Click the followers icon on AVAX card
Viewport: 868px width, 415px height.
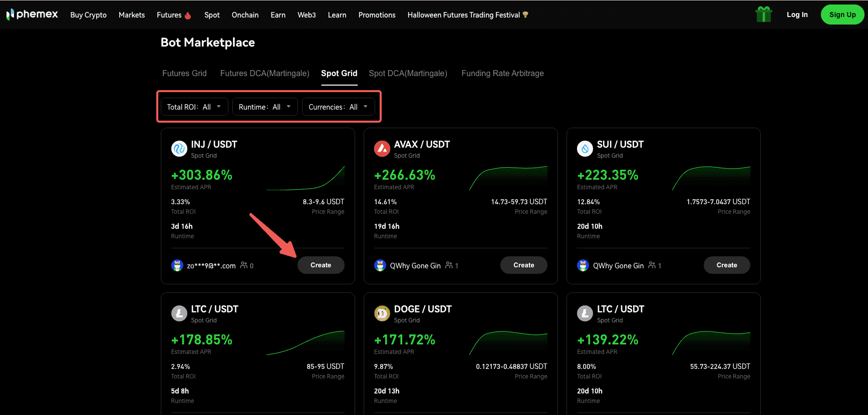coord(449,265)
